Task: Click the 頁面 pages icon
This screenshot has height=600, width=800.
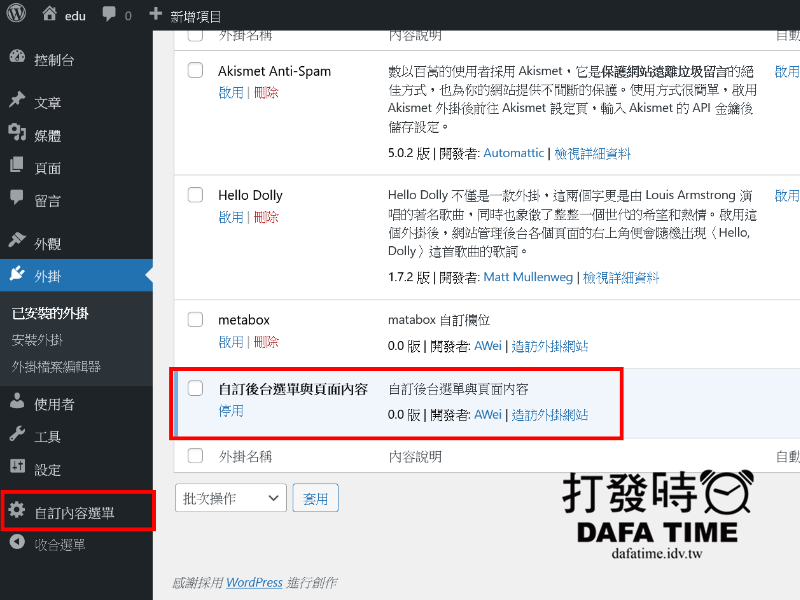Action: coord(16,165)
